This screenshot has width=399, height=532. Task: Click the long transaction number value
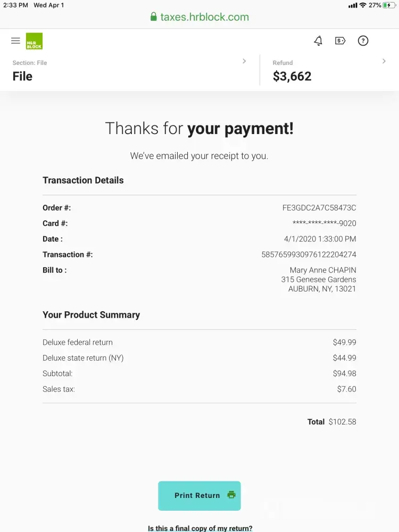pos(309,255)
